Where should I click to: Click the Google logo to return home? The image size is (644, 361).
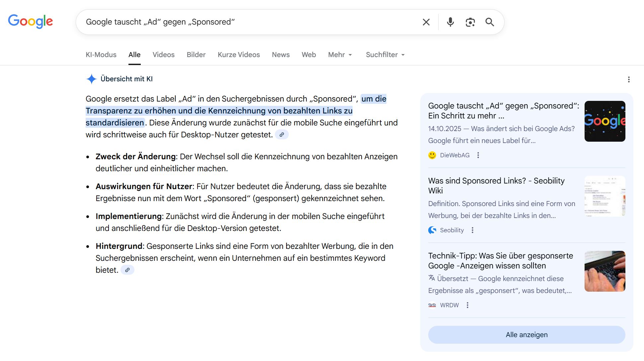coord(31,21)
